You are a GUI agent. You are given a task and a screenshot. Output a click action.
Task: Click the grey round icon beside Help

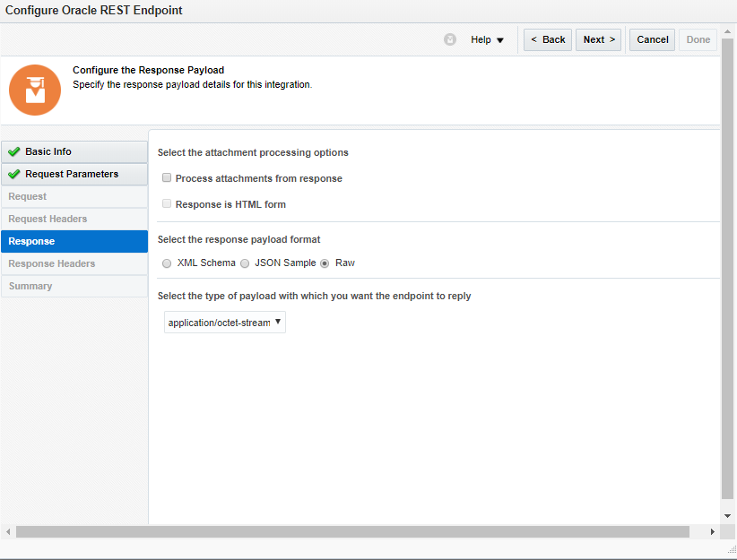coord(450,39)
